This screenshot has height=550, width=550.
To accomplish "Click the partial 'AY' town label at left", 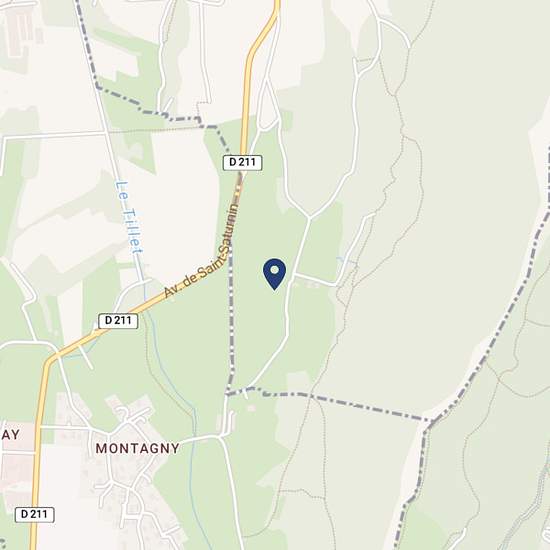I will click(10, 435).
